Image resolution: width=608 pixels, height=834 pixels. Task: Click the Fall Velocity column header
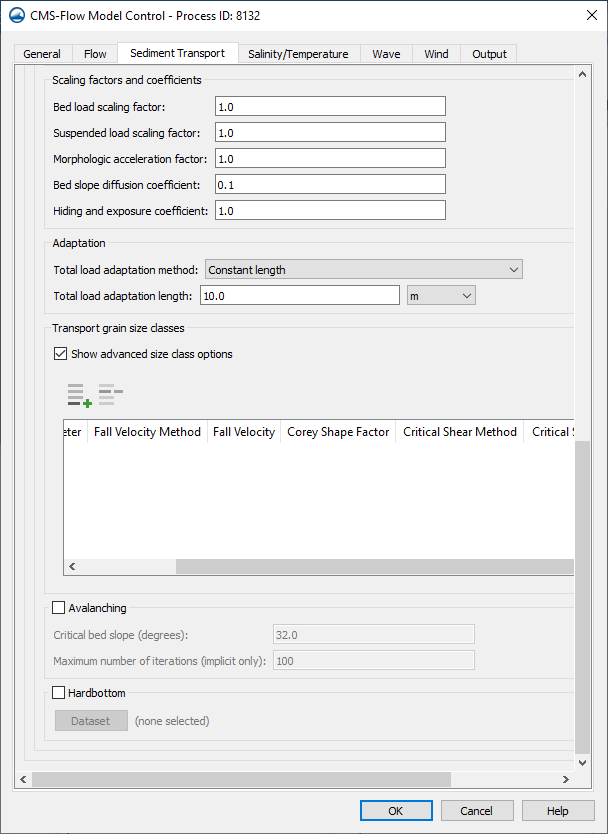[x=244, y=431]
